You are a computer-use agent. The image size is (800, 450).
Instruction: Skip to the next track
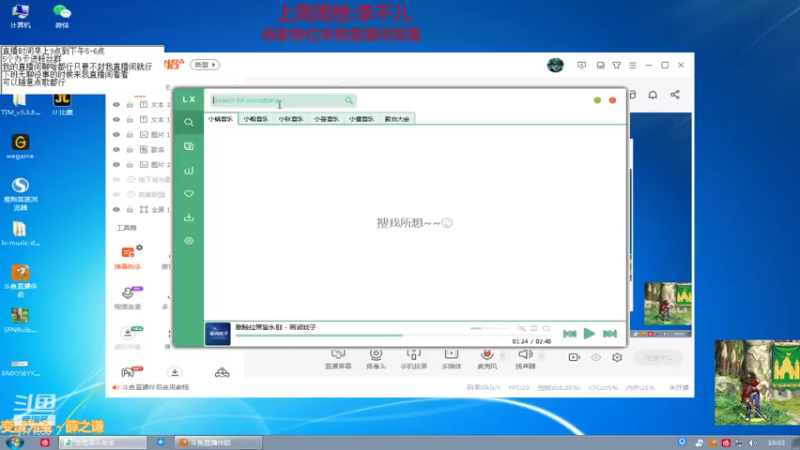[x=610, y=334]
